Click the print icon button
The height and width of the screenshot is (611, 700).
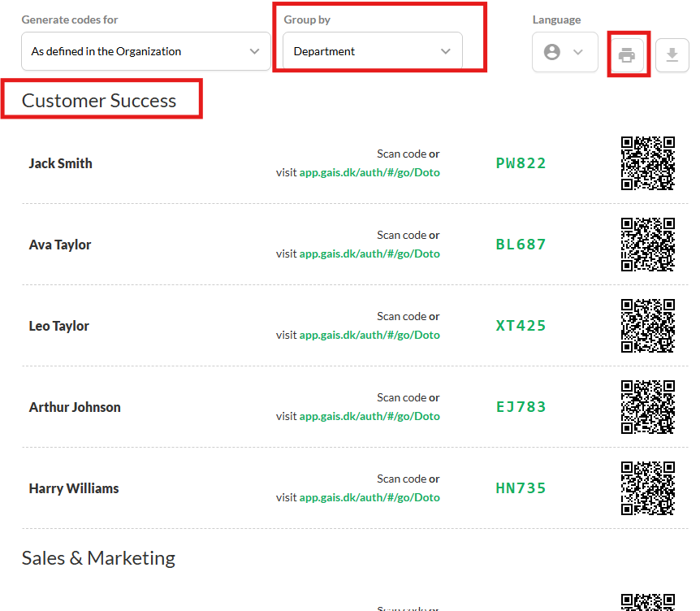pyautogui.click(x=627, y=55)
